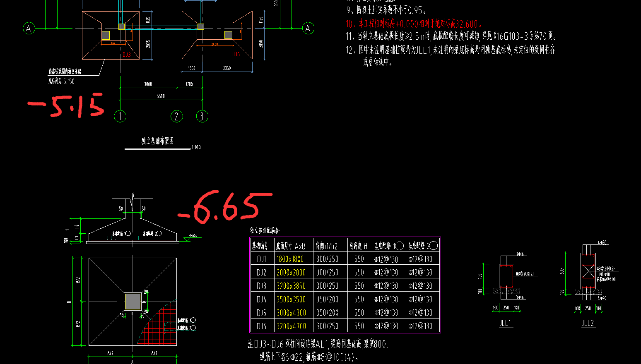
Task: Click the 底面尺寸 AxB table header
Action: (291, 246)
